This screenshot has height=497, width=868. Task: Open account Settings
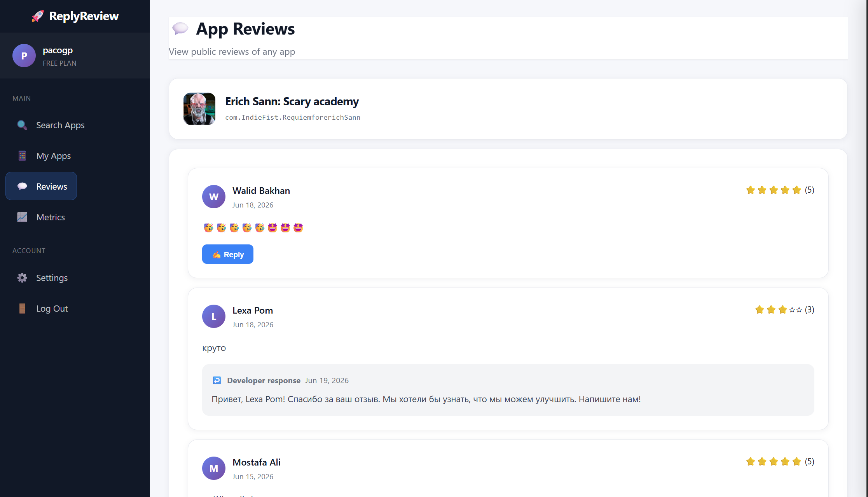(x=52, y=278)
